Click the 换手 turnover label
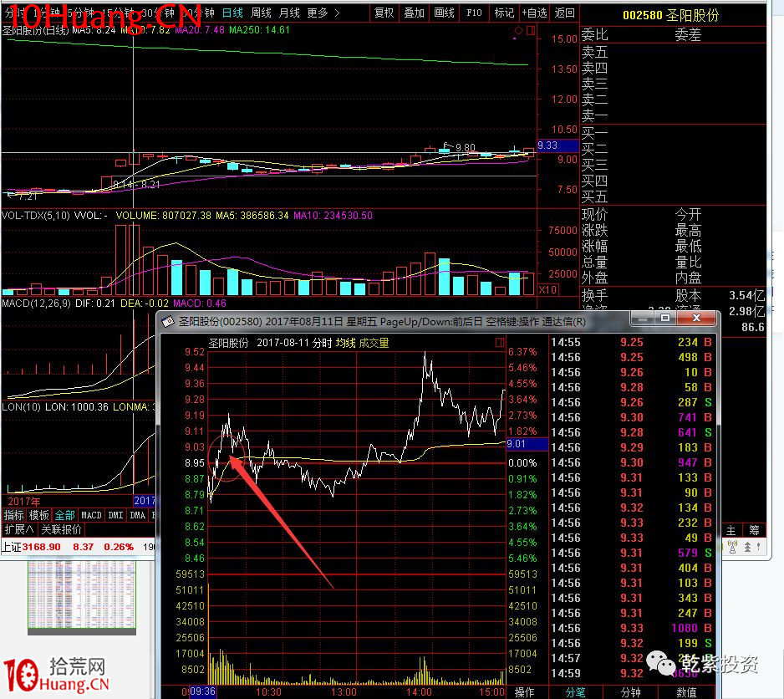Screen dimensions: 784x699 click(594, 294)
